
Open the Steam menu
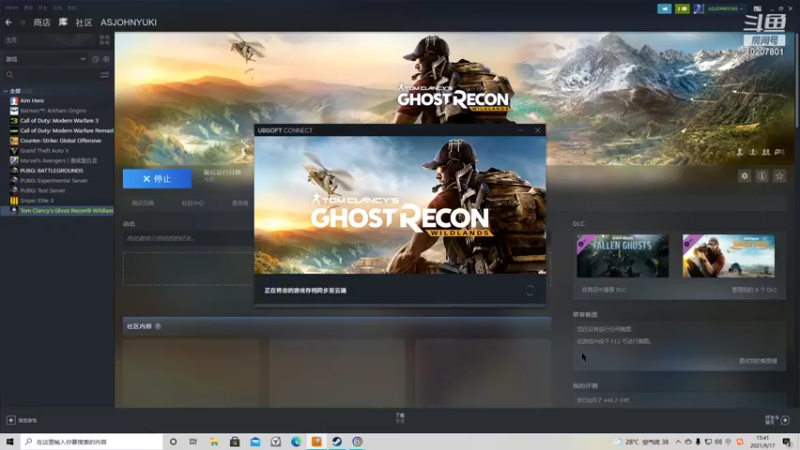point(11,8)
